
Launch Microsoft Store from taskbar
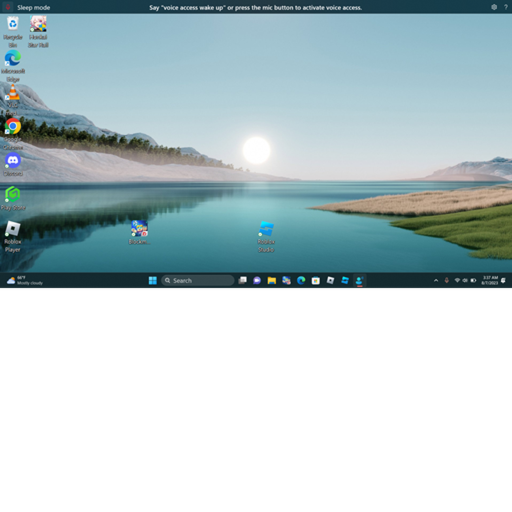click(316, 280)
